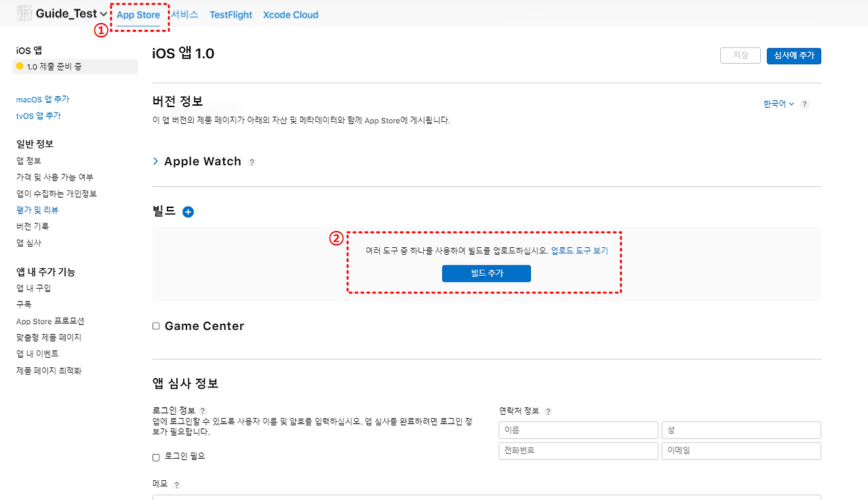Check the 로그인 필요 checkbox
868x500 pixels.
156,457
